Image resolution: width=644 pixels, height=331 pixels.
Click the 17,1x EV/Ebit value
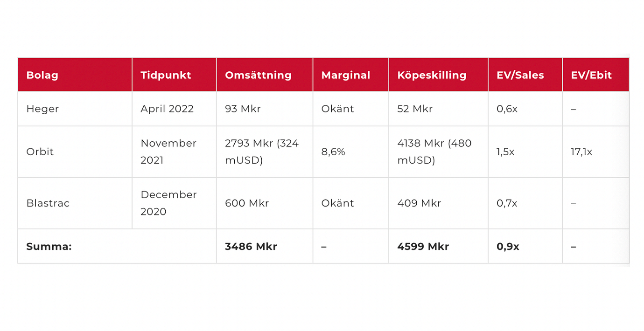(581, 152)
